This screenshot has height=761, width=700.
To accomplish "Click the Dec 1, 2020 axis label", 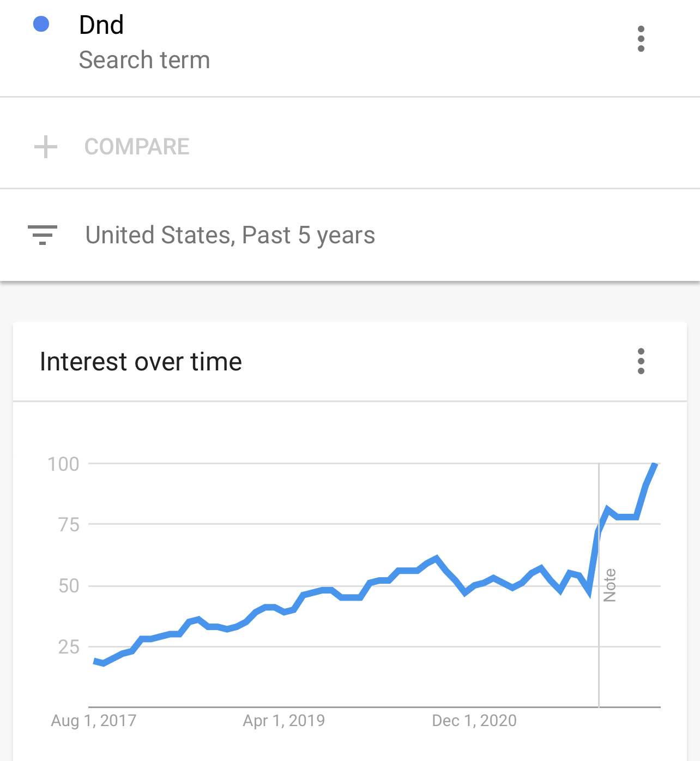I will (x=474, y=721).
